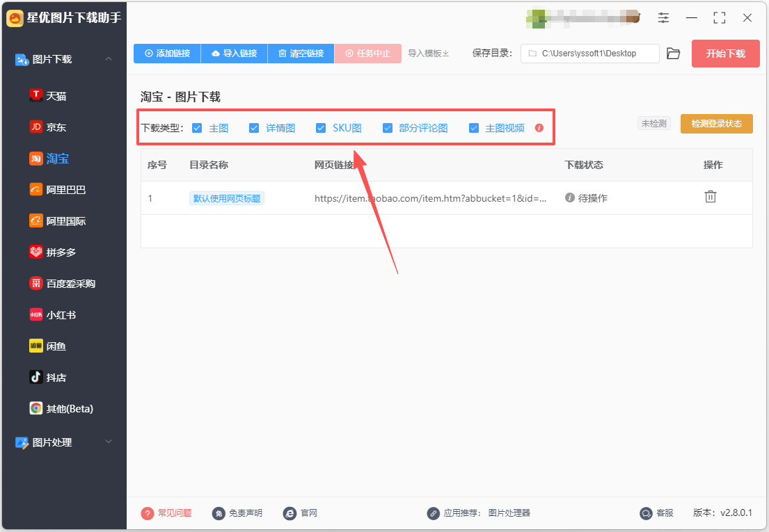Toggle fullscreen with the title bar icon
Viewport: 769px width, 532px height.
[x=719, y=18]
